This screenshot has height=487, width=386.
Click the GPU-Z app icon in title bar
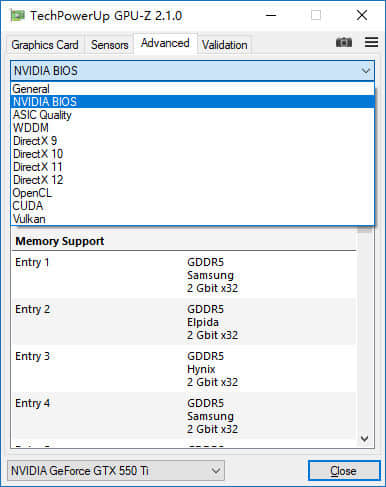pos(18,16)
